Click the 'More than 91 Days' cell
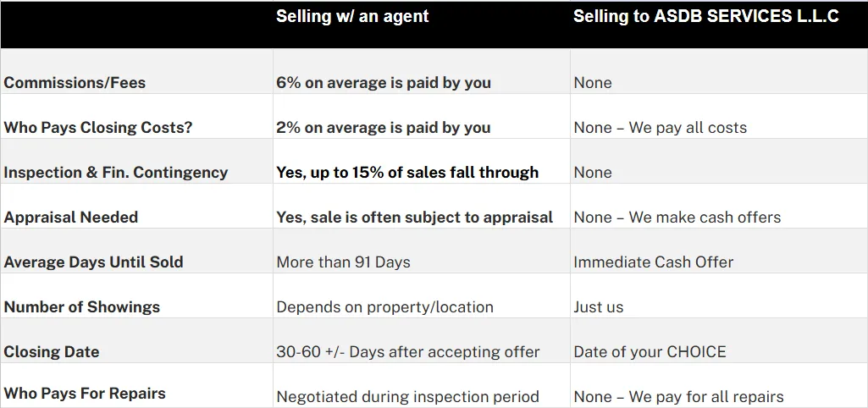868x408 pixels. [x=343, y=262]
